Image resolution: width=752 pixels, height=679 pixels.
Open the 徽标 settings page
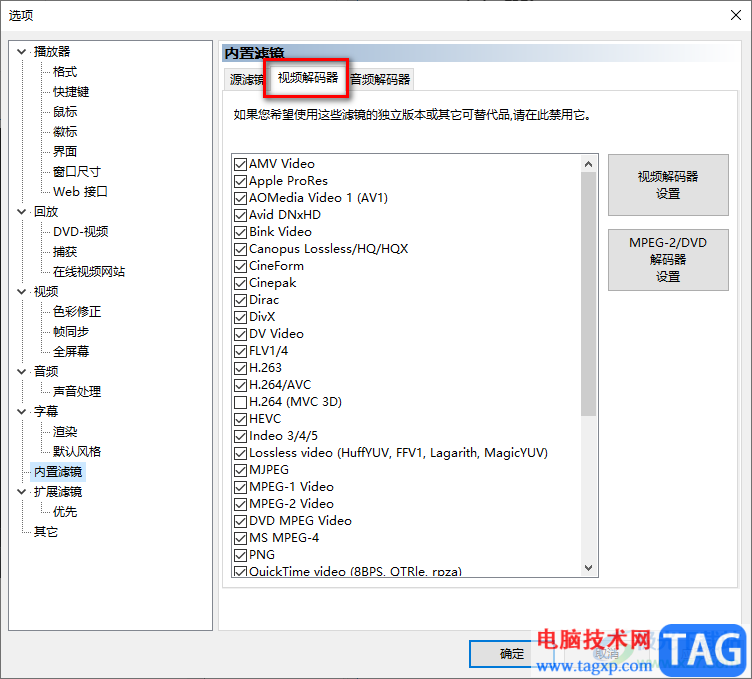click(x=65, y=131)
